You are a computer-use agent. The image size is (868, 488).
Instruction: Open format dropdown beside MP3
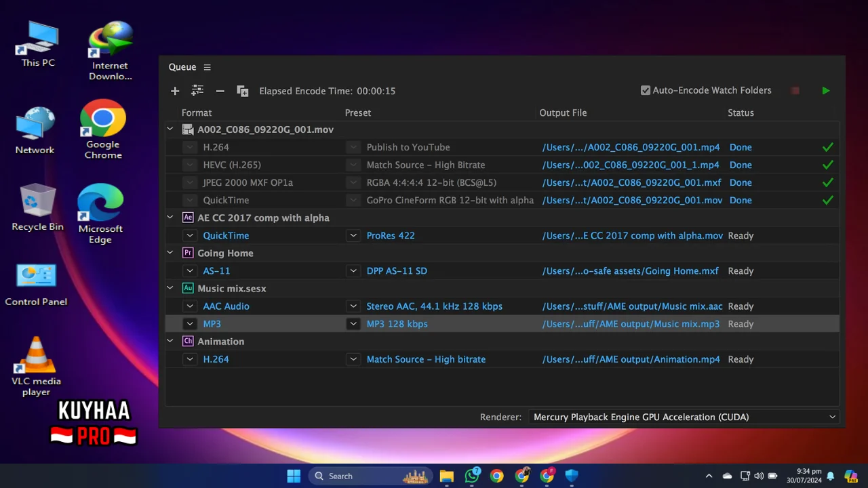click(190, 324)
